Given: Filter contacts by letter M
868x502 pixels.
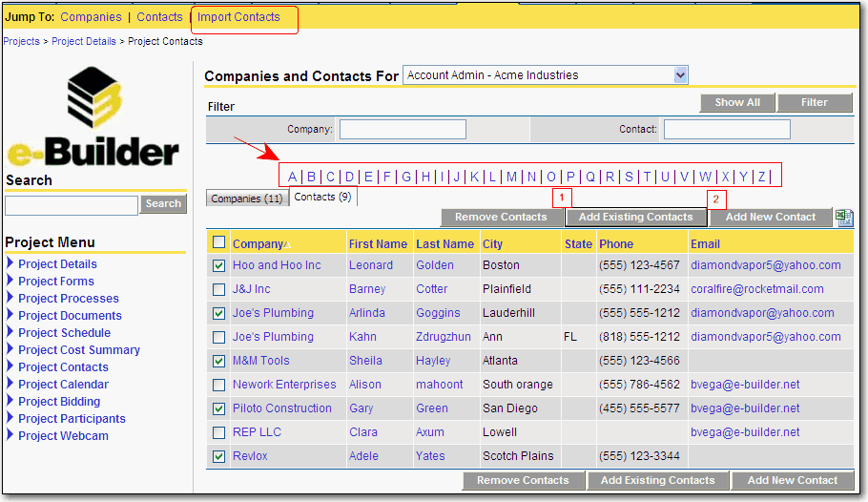Looking at the screenshot, I should [511, 177].
